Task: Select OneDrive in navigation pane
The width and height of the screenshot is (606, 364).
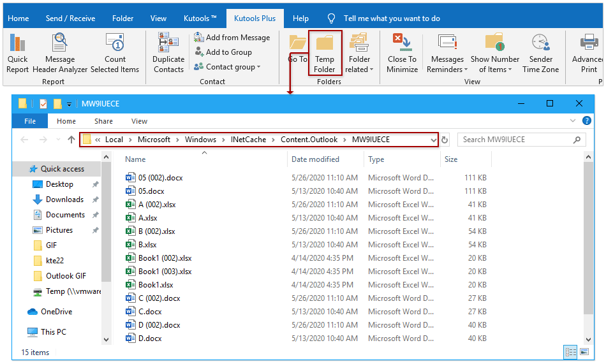Action: [50, 312]
